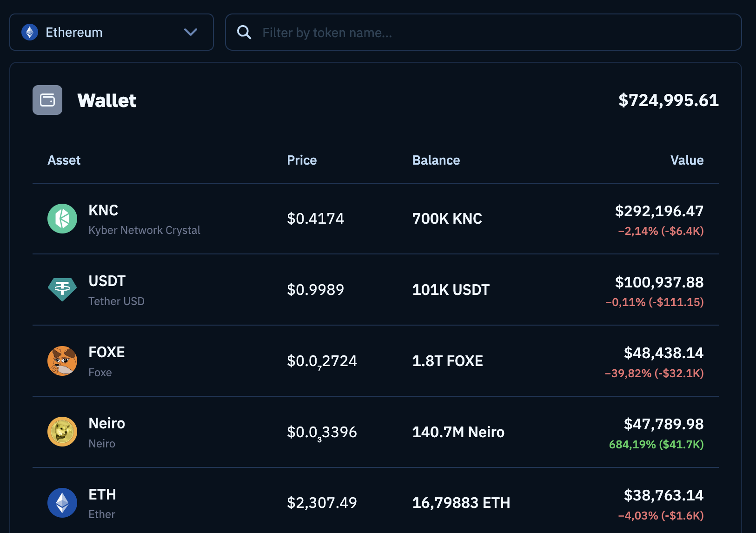
Task: Sort by the Value column header
Action: [x=687, y=160]
